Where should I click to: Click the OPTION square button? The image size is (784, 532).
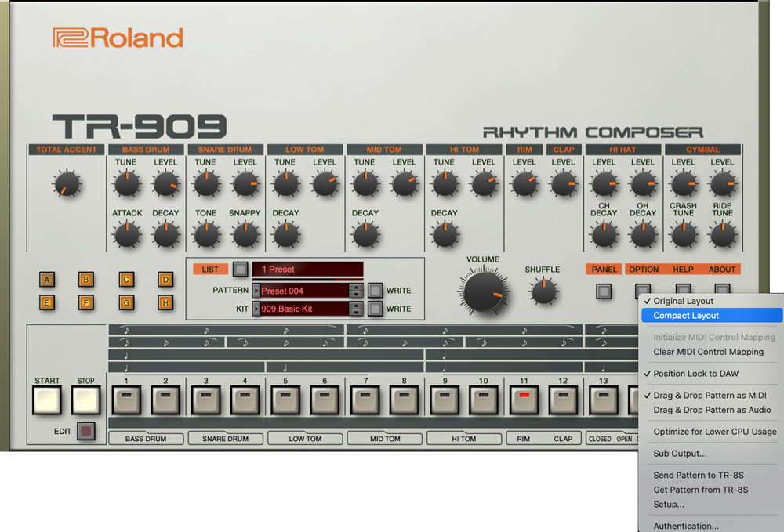643,290
